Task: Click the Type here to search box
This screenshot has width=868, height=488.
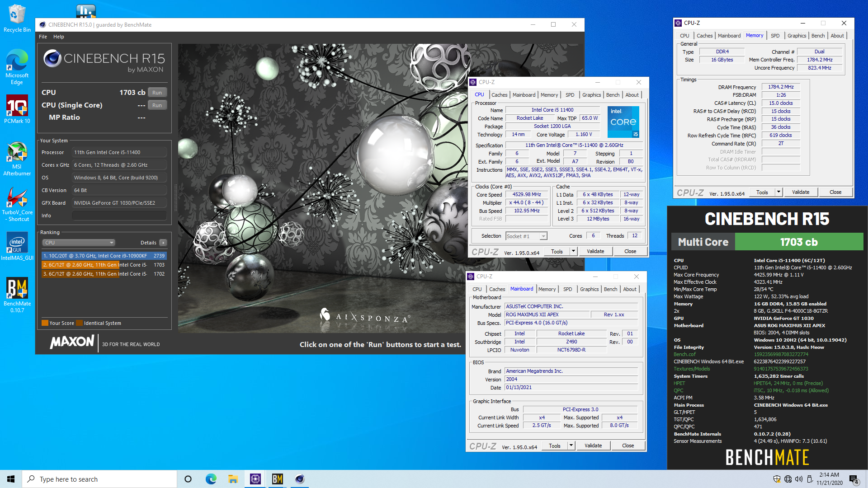Action: coord(99,479)
